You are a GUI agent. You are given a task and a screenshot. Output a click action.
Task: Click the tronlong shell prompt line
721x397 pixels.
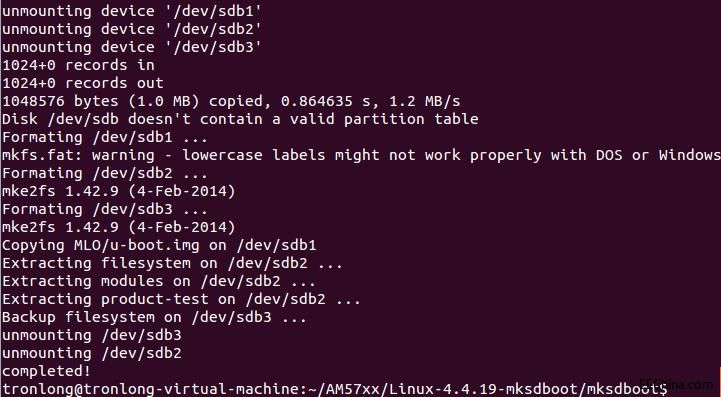click(x=335, y=389)
